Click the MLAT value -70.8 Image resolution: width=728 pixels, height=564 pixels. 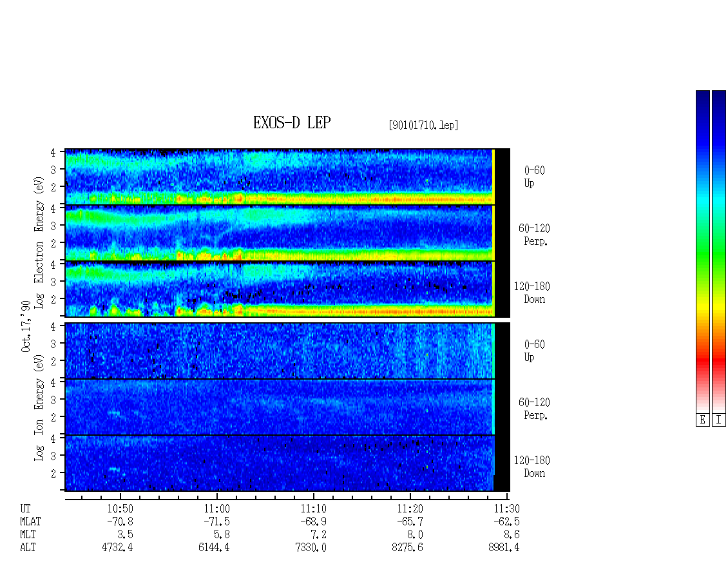coord(120,521)
